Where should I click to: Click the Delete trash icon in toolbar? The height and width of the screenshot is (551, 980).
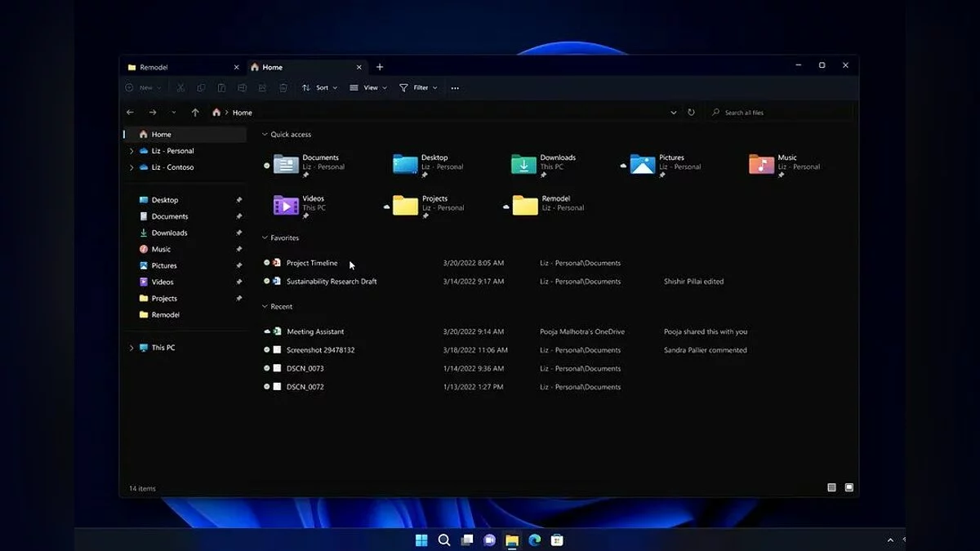coord(283,88)
